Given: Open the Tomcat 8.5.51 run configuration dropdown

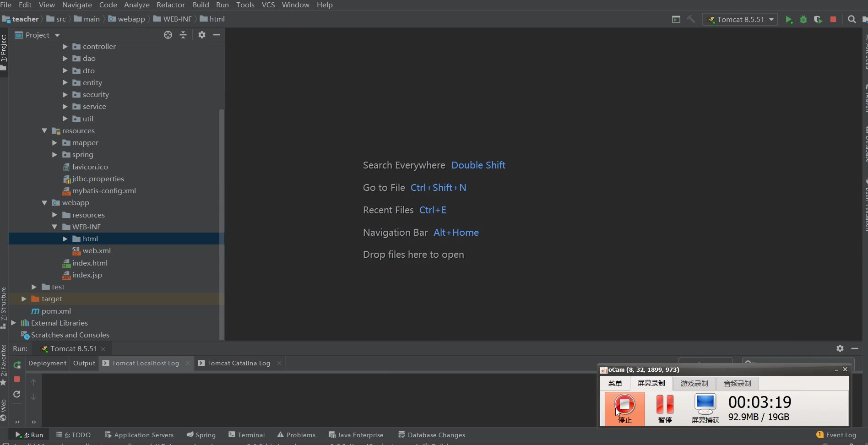Looking at the screenshot, I should click(x=740, y=20).
